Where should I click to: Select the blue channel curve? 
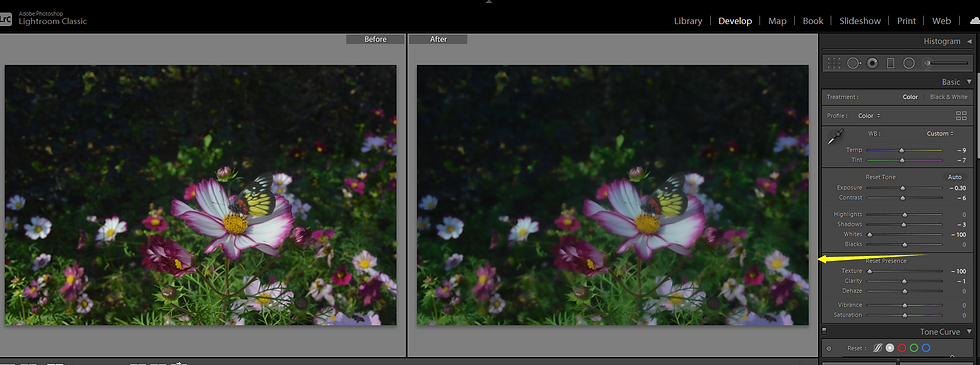tap(926, 348)
